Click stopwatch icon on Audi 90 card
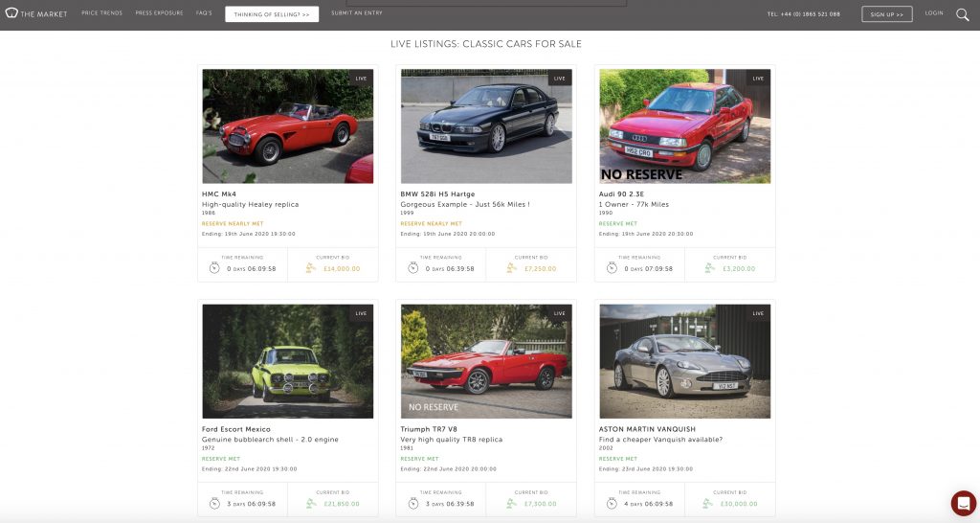The height and width of the screenshot is (523, 980). coord(612,268)
